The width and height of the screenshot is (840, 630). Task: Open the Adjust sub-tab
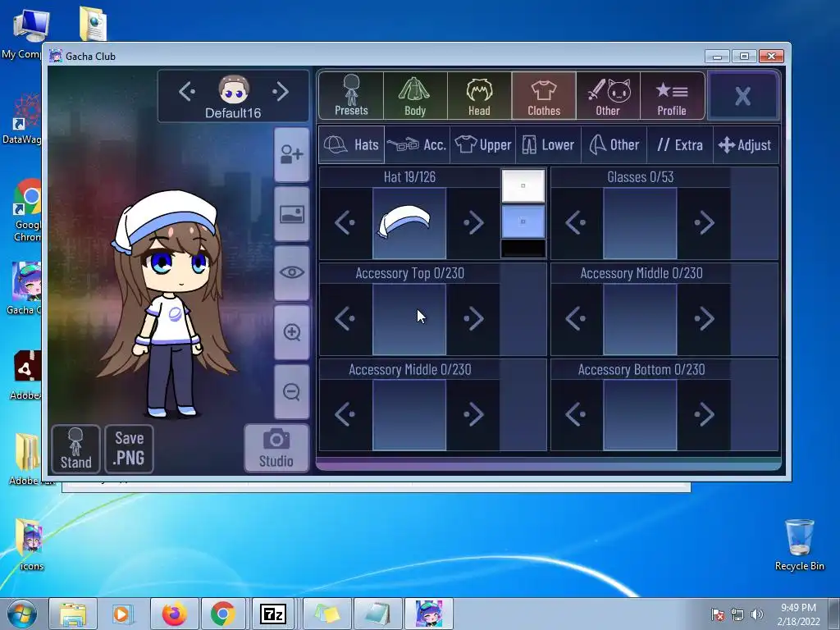point(746,144)
